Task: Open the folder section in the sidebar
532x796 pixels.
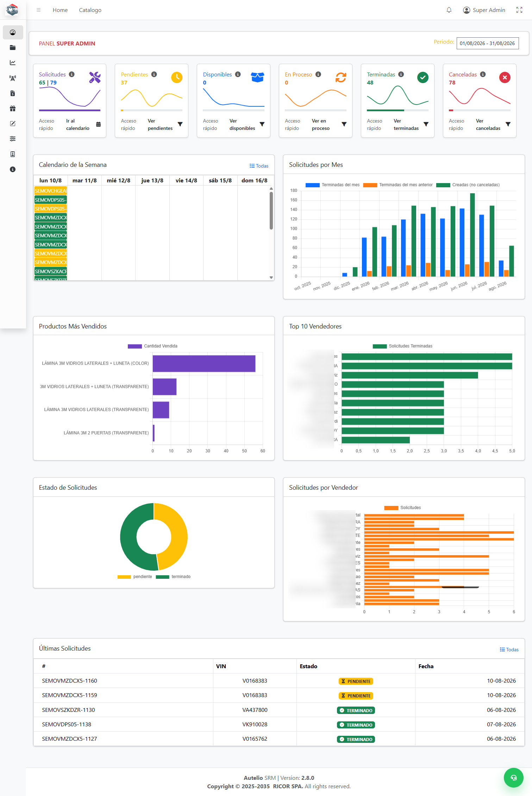Action: click(x=13, y=48)
